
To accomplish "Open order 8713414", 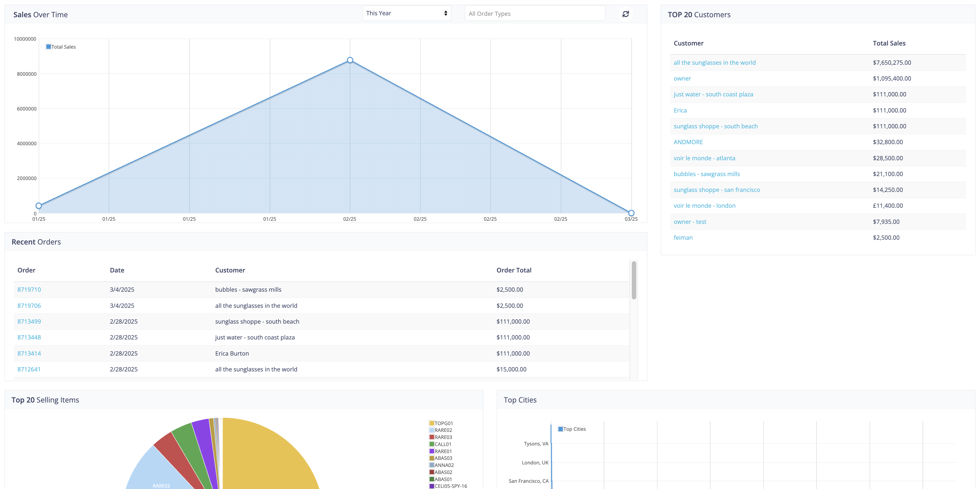I will pyautogui.click(x=29, y=353).
